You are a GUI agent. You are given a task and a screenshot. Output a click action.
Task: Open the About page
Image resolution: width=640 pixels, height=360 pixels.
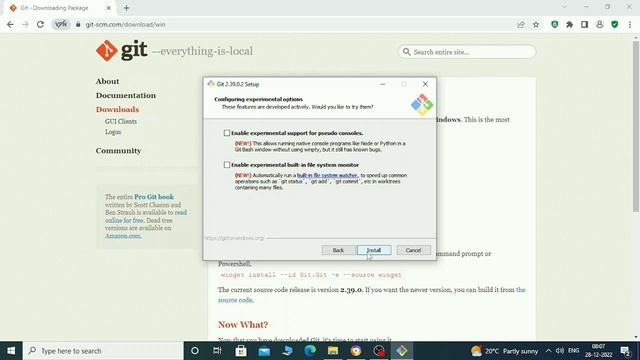click(x=107, y=81)
